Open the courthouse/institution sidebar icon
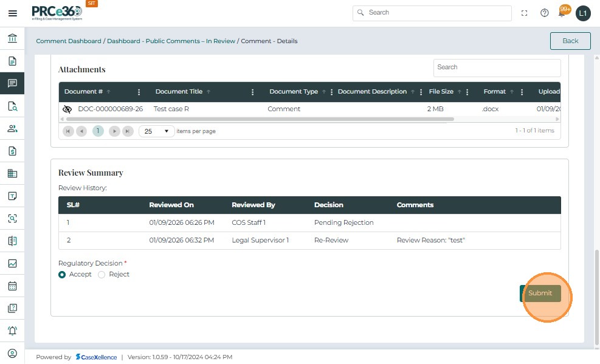 pos(12,38)
